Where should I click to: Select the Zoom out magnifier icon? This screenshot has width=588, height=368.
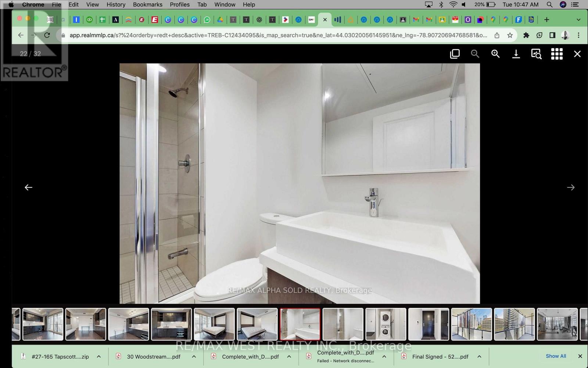(x=475, y=54)
